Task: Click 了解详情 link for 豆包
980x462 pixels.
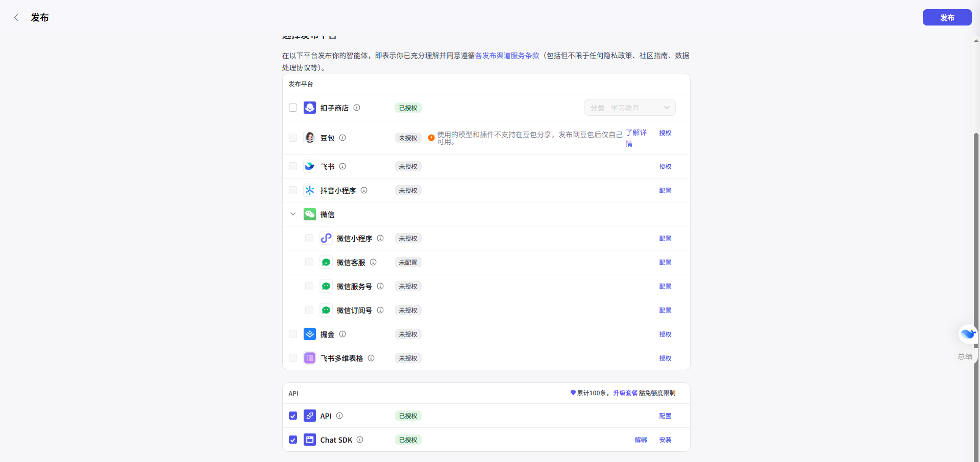Action: pos(636,138)
